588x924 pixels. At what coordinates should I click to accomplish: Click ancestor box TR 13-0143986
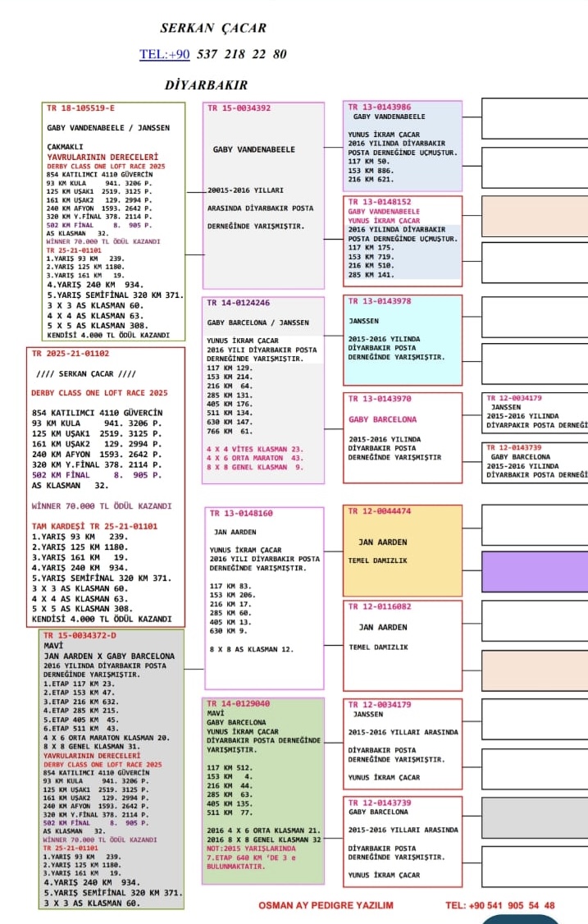click(402, 145)
